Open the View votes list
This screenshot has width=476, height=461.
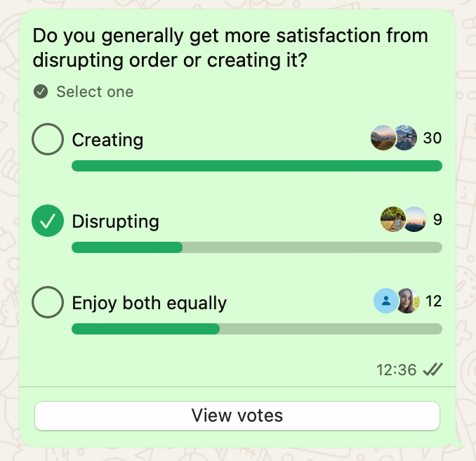[x=237, y=415]
